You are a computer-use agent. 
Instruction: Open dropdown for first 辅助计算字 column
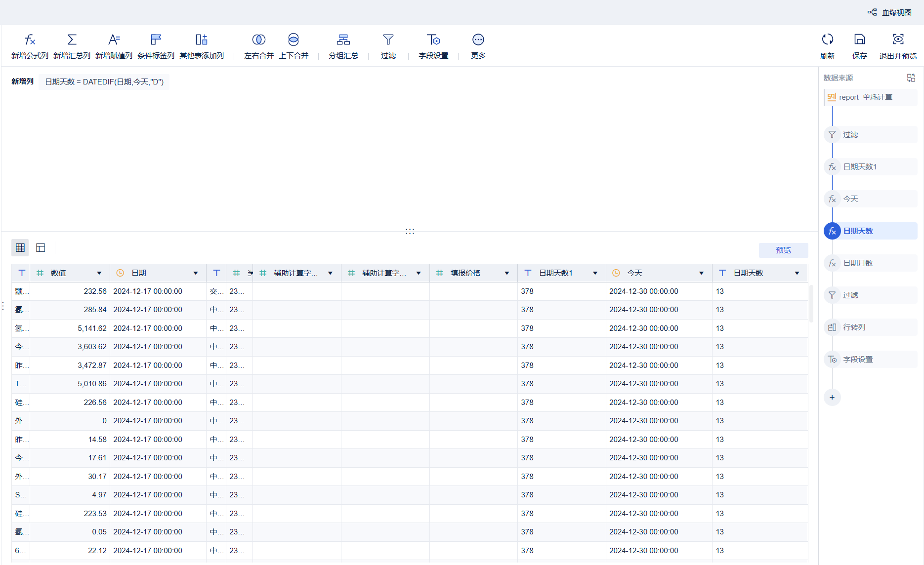point(331,273)
